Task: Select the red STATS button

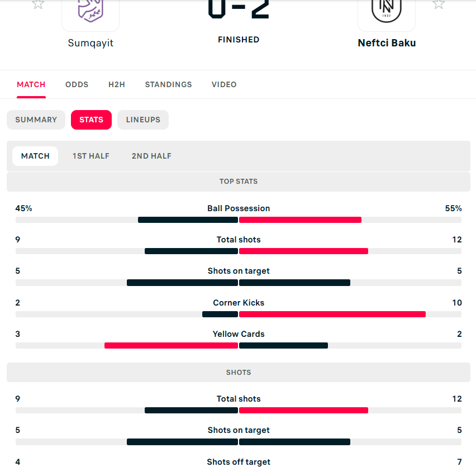Action: tap(91, 120)
